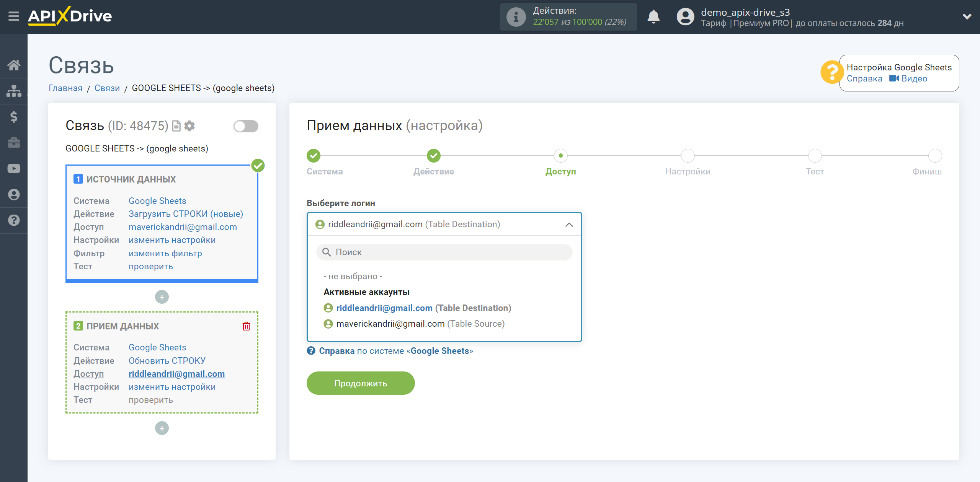This screenshot has width=980, height=482.
Task: Open Справка по системе Google Sheets link
Action: coord(396,351)
